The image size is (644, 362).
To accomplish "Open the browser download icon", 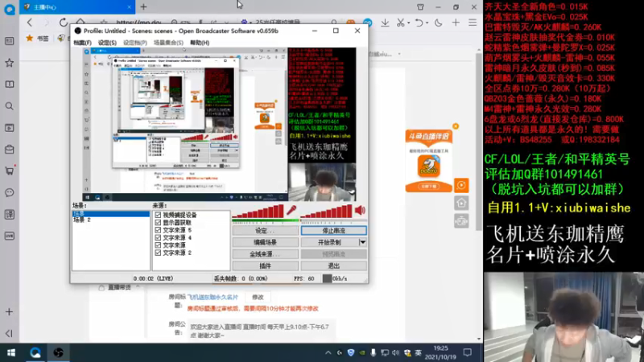I will pos(385,23).
